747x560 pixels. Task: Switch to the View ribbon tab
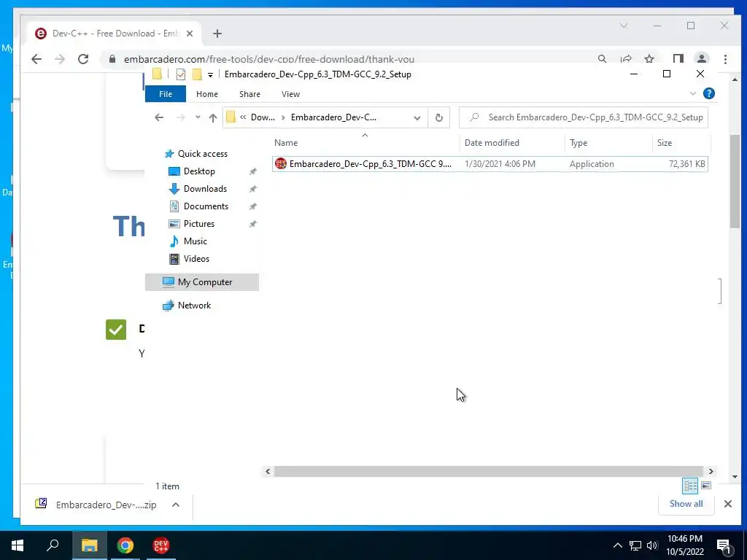[290, 94]
